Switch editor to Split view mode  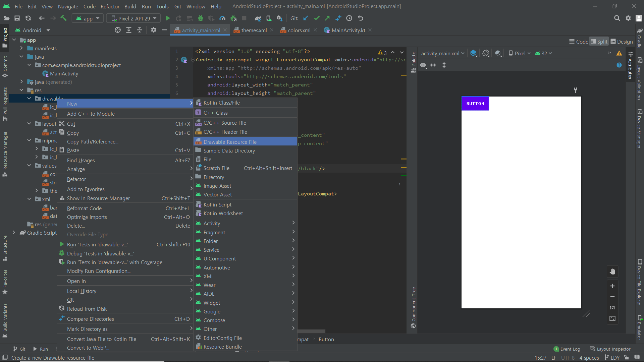pos(599,42)
